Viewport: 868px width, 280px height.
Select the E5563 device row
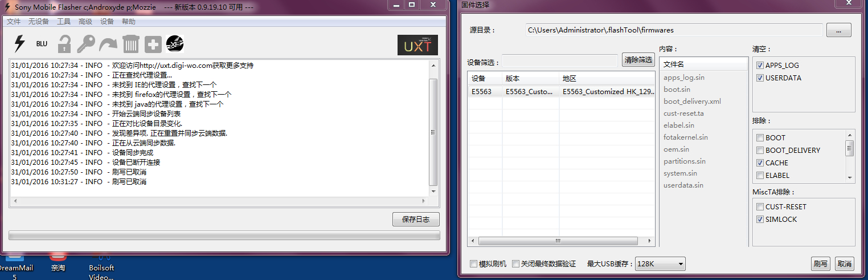(561, 91)
